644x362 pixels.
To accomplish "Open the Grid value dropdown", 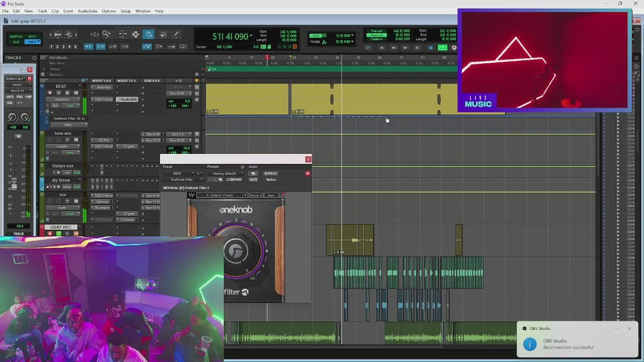I will click(x=352, y=36).
